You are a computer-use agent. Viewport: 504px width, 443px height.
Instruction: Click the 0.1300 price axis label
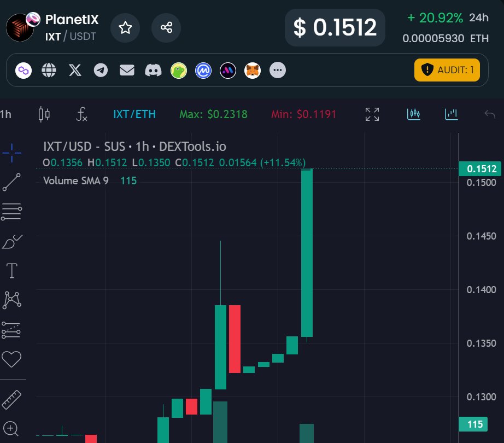[x=481, y=397]
